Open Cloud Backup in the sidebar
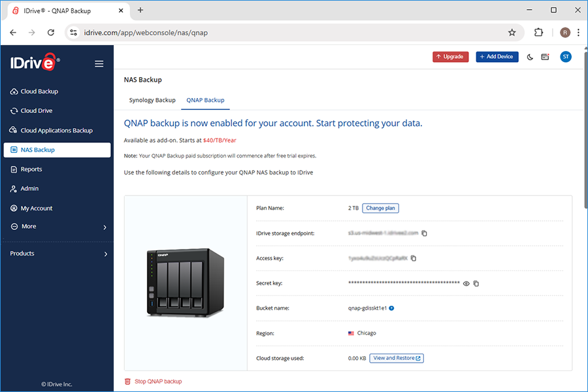588x392 pixels. point(34,91)
